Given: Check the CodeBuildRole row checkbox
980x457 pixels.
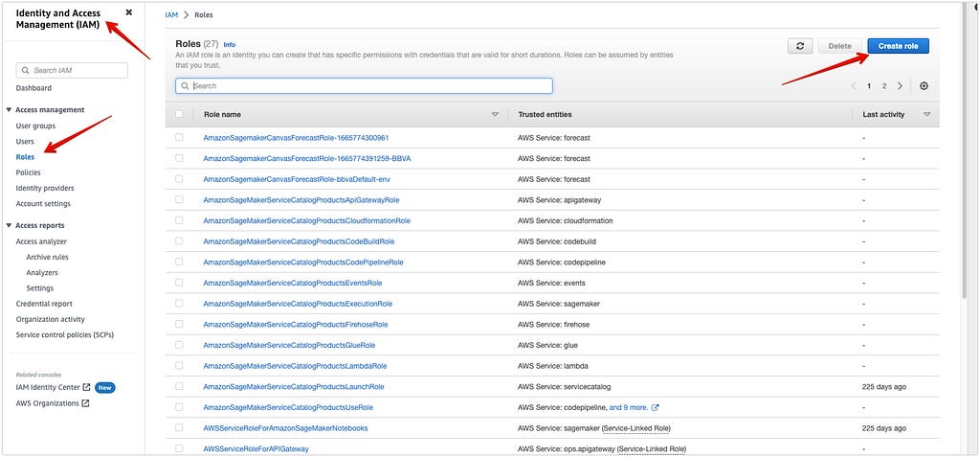Looking at the screenshot, I should (179, 240).
